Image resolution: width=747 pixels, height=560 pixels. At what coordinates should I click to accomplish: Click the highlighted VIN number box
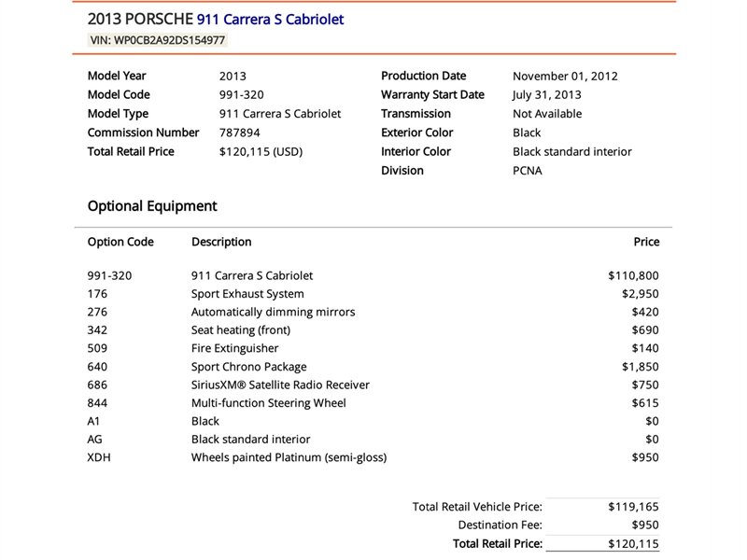157,40
